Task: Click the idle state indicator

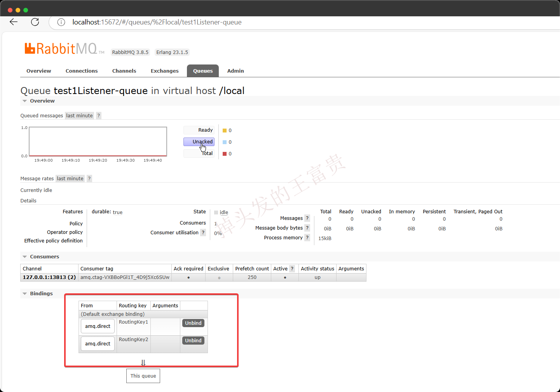Action: [x=221, y=212]
